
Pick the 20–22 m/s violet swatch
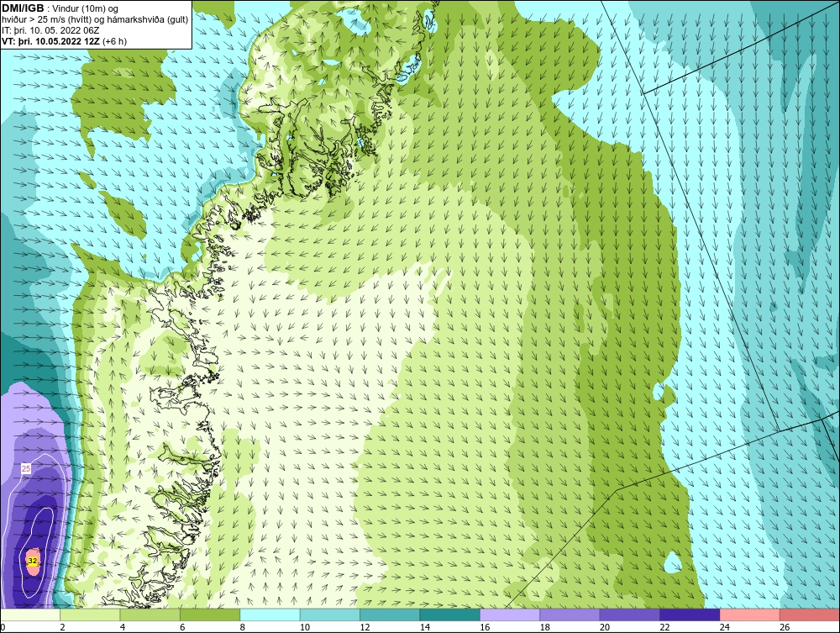[x=630, y=615]
